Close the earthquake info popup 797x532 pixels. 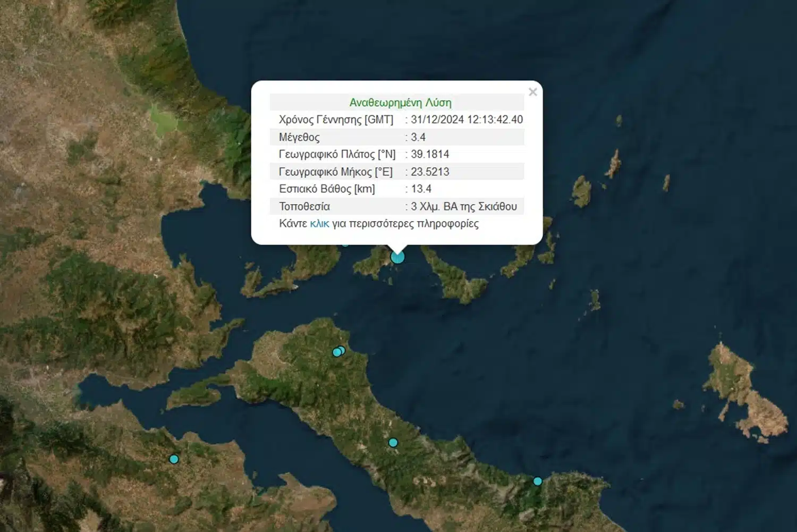tap(533, 92)
